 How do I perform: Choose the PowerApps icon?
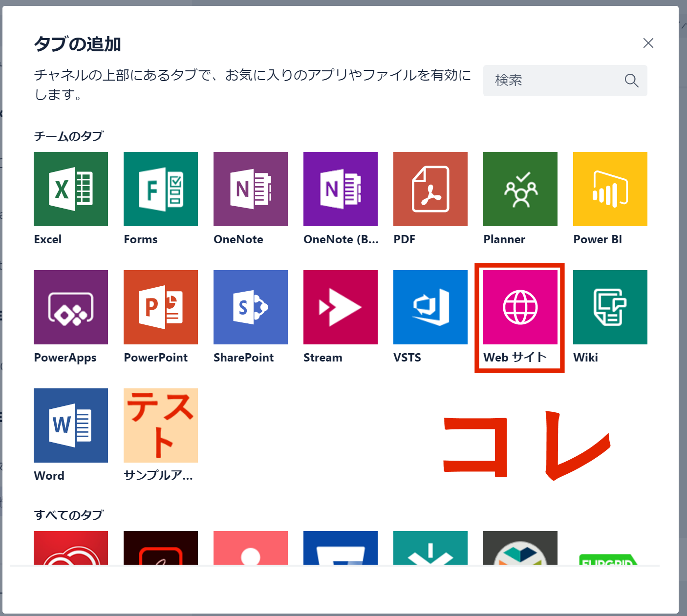coord(71,307)
